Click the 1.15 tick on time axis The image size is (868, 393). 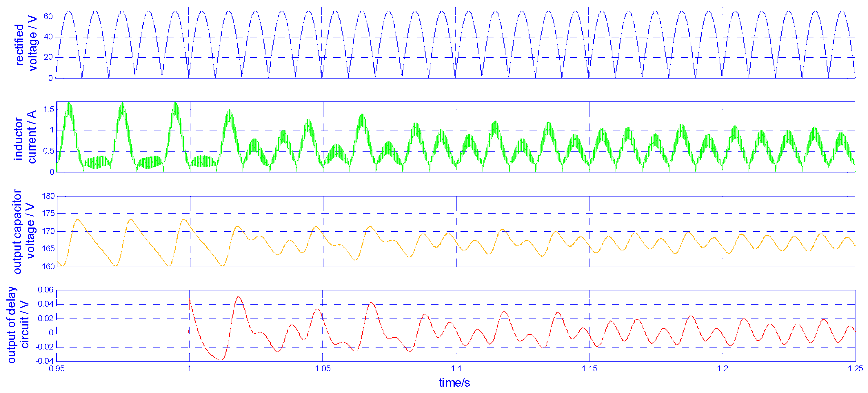pyautogui.click(x=589, y=369)
